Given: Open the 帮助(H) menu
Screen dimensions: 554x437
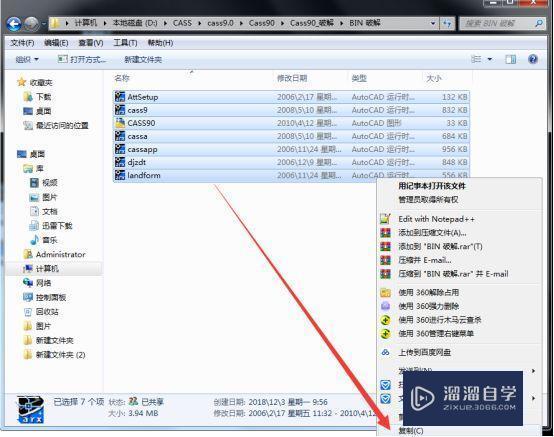Looking at the screenshot, I should (x=160, y=43).
